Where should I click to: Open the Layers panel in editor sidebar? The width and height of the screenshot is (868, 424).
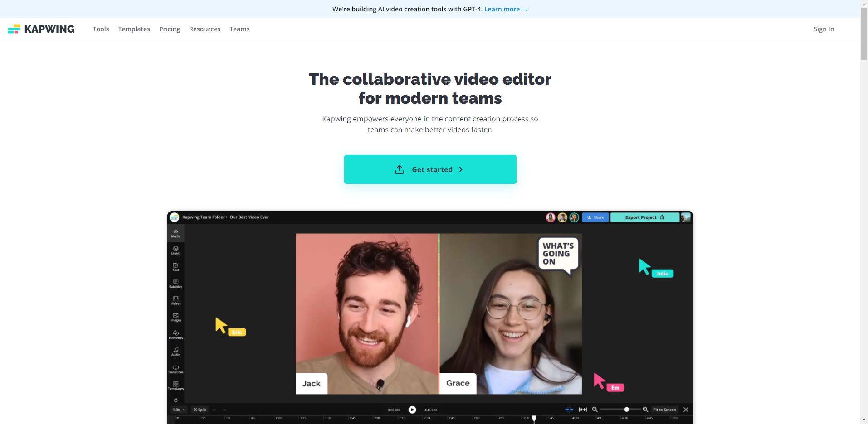tap(176, 250)
